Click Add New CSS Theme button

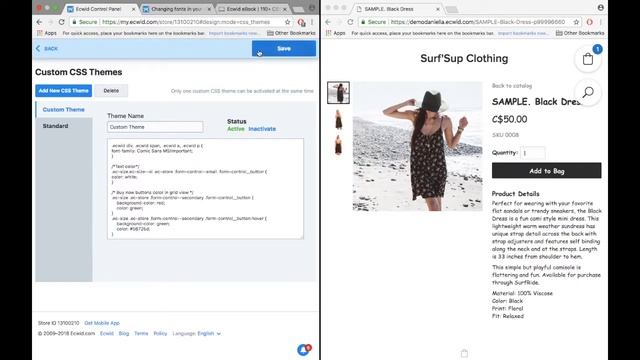point(63,91)
